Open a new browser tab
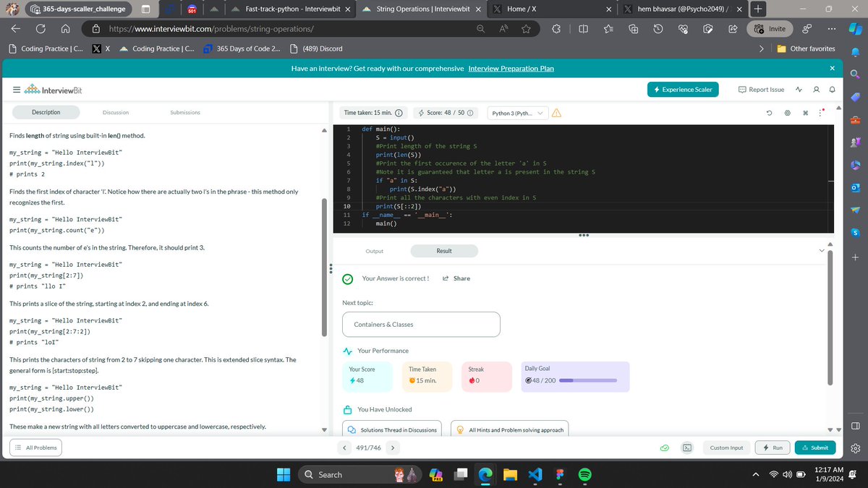The width and height of the screenshot is (868, 488). coord(758,9)
